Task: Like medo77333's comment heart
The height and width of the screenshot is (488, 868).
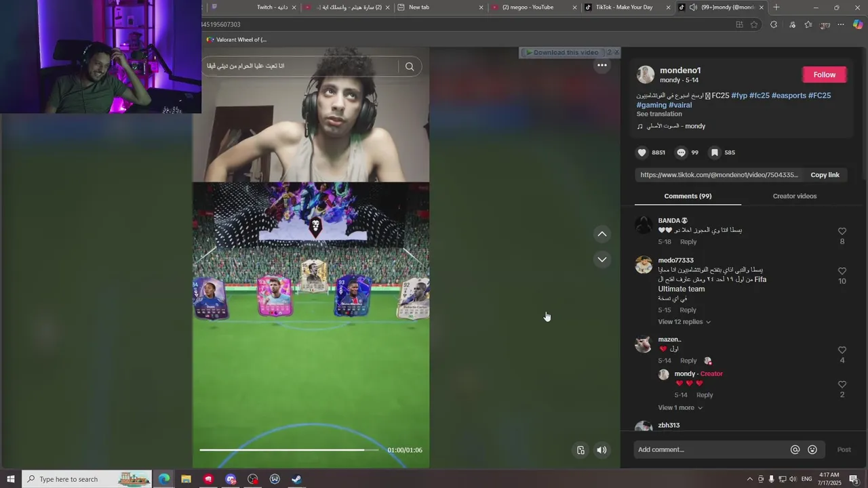Action: 842,271
